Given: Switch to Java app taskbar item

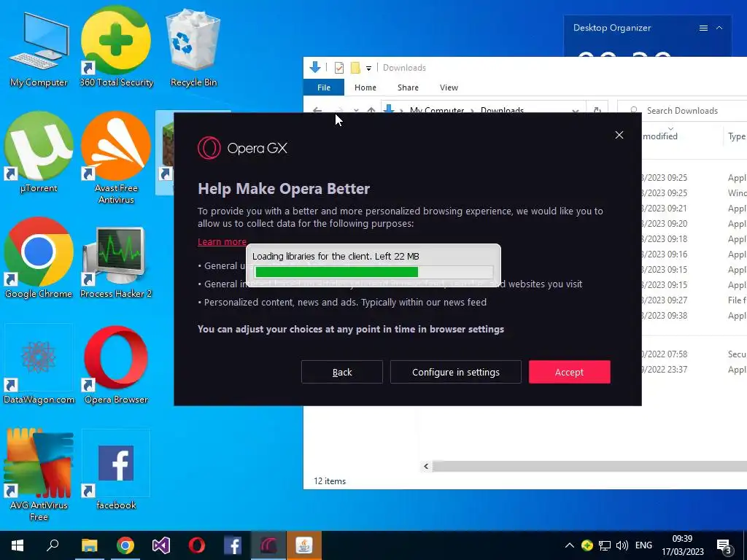Looking at the screenshot, I should tap(304, 545).
